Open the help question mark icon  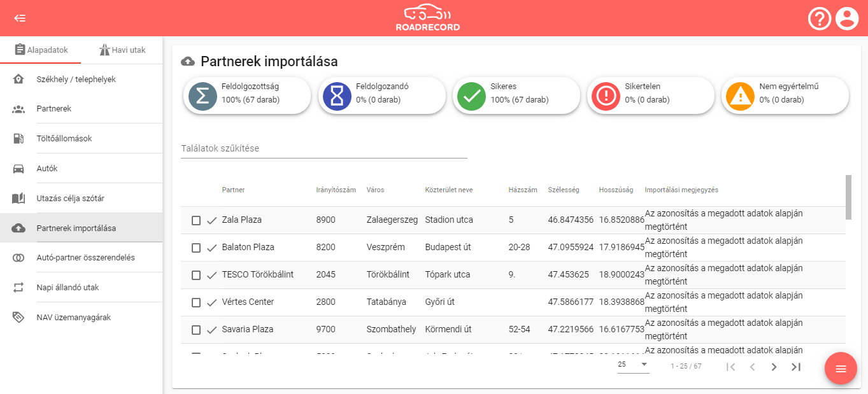coord(820,18)
